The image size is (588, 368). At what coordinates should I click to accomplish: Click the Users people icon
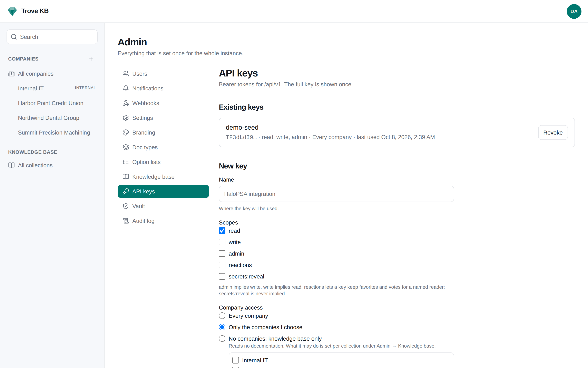point(126,74)
